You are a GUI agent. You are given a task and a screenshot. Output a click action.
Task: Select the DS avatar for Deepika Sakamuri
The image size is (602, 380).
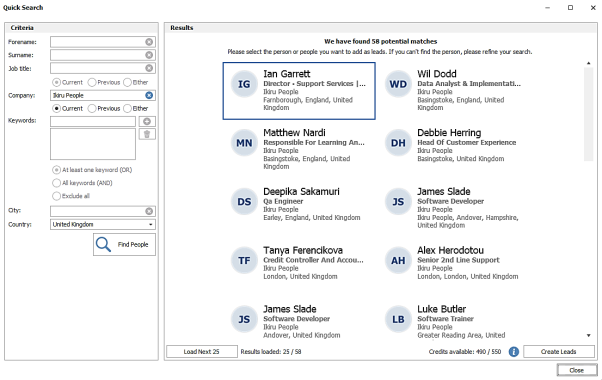pos(244,202)
